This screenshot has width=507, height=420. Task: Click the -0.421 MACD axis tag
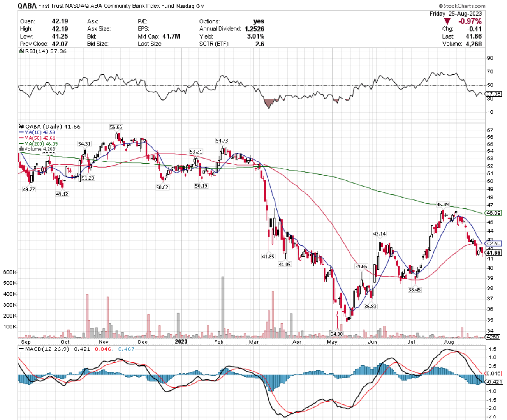coord(494,382)
